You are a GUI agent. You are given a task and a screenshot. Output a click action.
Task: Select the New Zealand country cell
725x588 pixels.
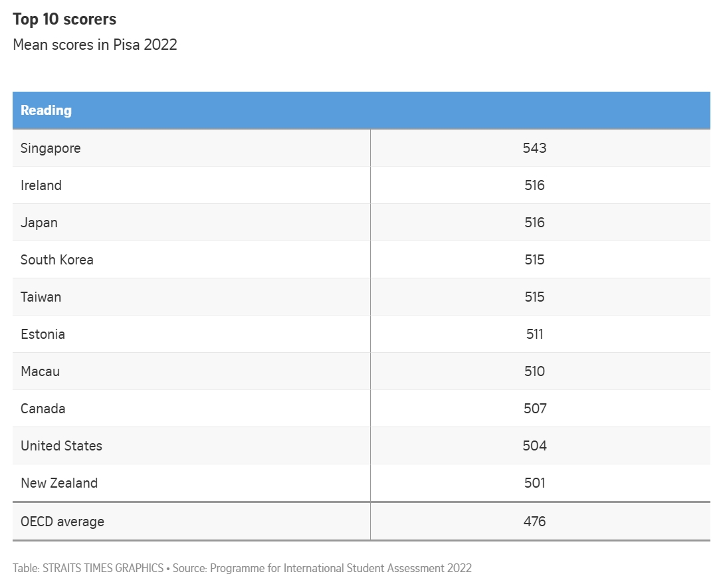click(59, 483)
